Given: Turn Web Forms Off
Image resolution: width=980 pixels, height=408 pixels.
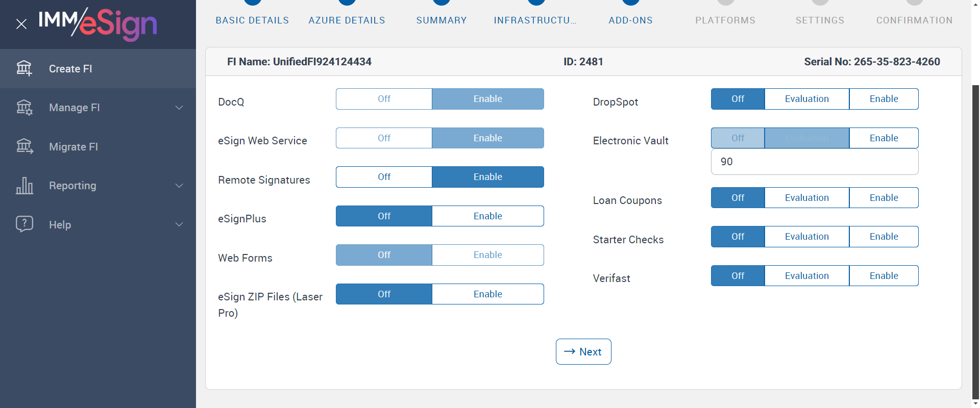Looking at the screenshot, I should [384, 255].
